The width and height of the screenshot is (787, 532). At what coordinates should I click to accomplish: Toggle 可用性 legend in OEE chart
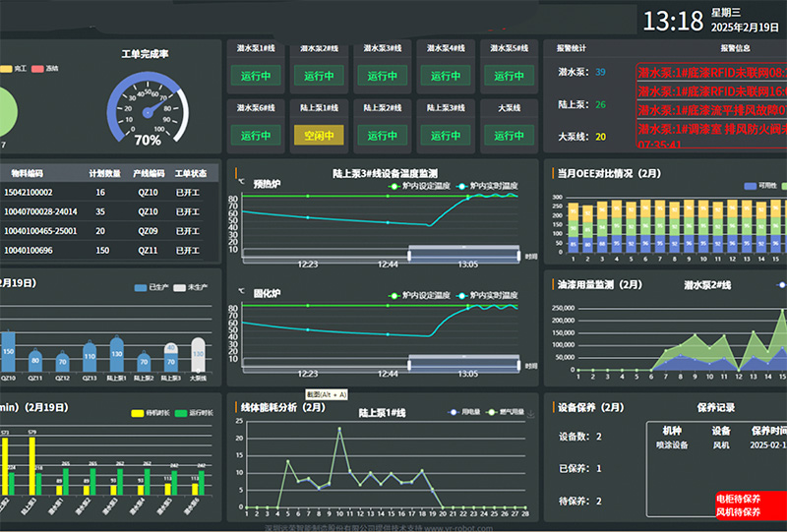tap(759, 186)
